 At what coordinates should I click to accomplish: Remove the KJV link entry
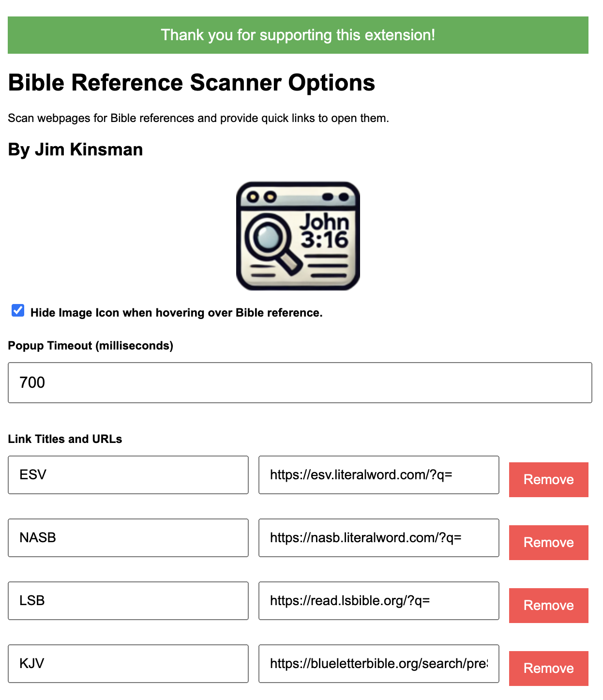pyautogui.click(x=548, y=669)
